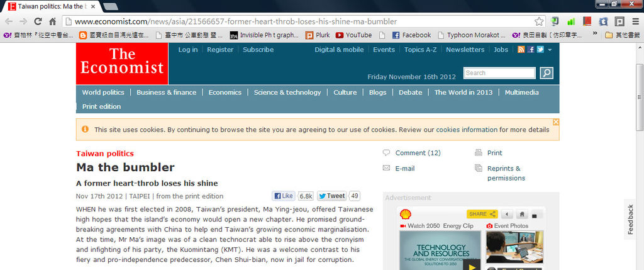The width and height of the screenshot is (644, 270).
Task: Open the Culture menu
Action: pyautogui.click(x=345, y=93)
